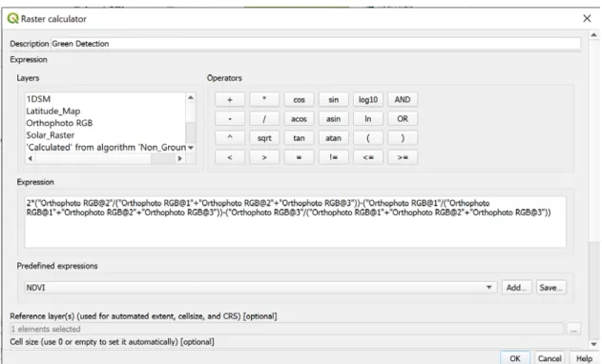
Task: Insert a closing parenthesis
Action: click(403, 138)
